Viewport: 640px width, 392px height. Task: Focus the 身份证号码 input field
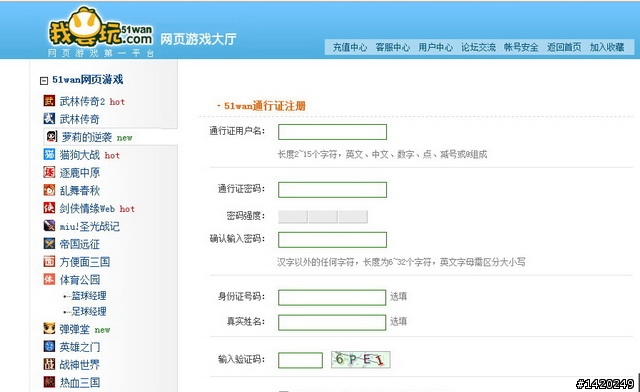point(332,297)
